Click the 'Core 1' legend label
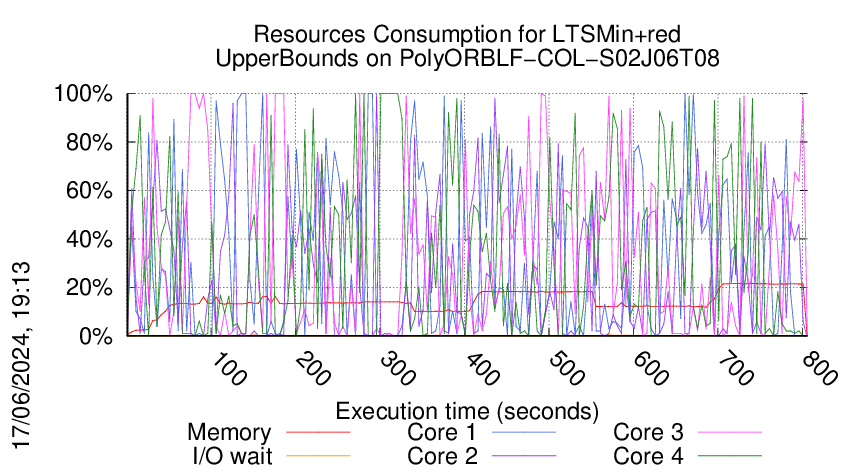Viewport: 850px width, 475px height. (442, 433)
